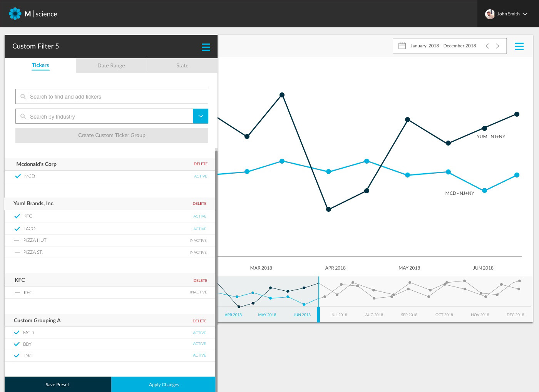539x392 pixels.
Task: Click the blue range handle on mini timeline
Action: (319, 315)
